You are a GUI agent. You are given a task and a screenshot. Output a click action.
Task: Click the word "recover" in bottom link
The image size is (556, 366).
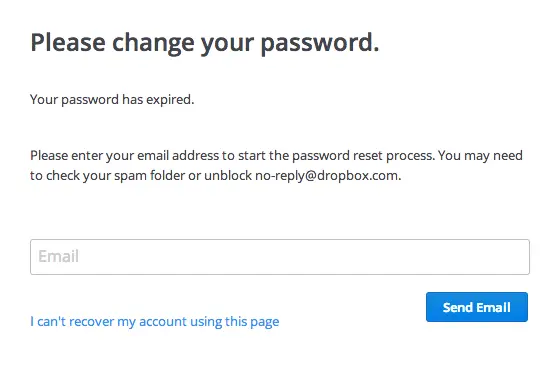pos(91,322)
